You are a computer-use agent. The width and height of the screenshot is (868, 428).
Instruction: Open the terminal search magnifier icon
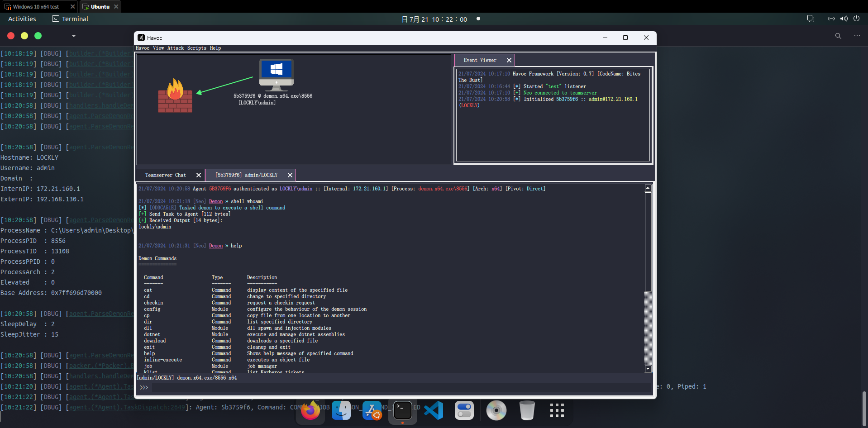[838, 36]
